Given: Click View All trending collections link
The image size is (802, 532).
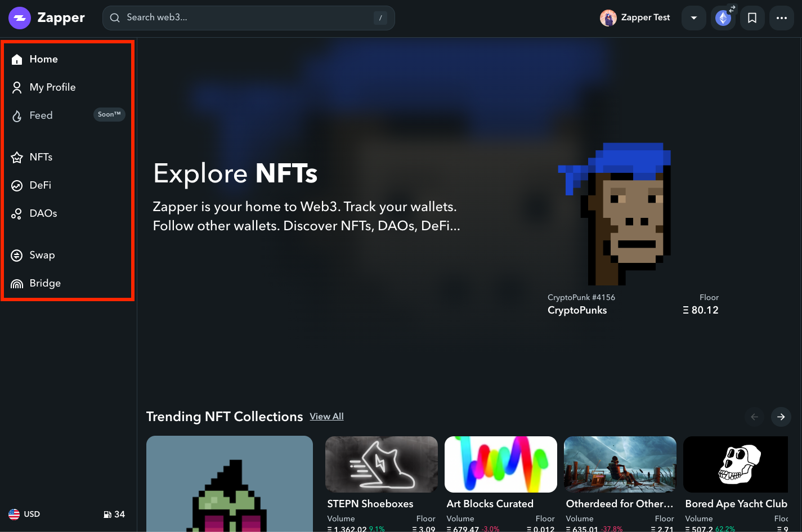Looking at the screenshot, I should 326,417.
